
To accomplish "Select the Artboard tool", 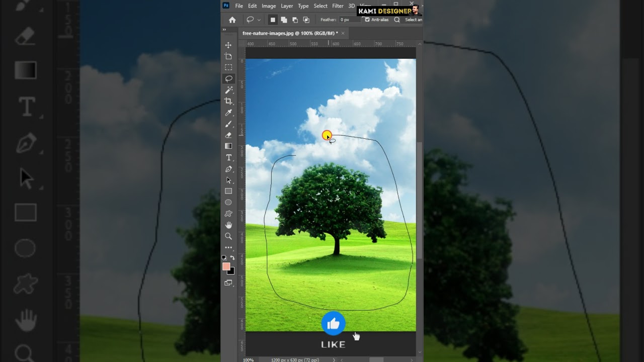I will pos(228,56).
